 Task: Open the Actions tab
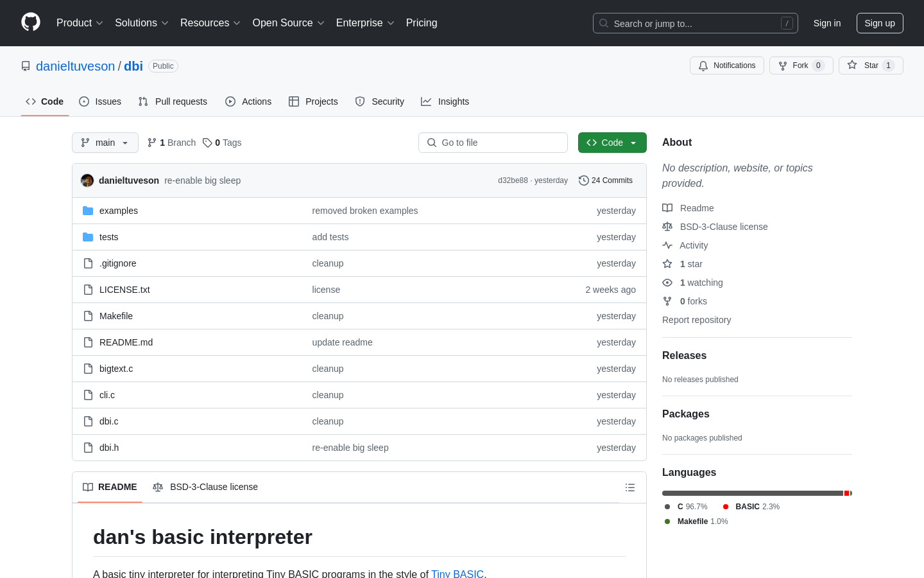tap(248, 101)
